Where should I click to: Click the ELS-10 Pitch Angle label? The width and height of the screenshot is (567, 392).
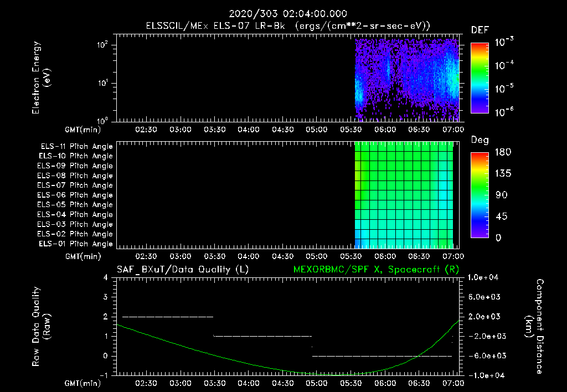pos(75,156)
